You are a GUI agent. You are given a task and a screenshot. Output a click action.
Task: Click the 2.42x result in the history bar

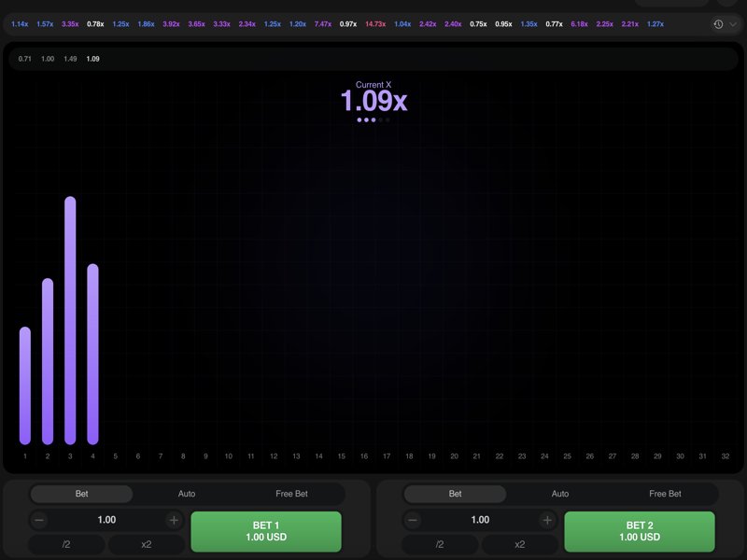pyautogui.click(x=428, y=24)
